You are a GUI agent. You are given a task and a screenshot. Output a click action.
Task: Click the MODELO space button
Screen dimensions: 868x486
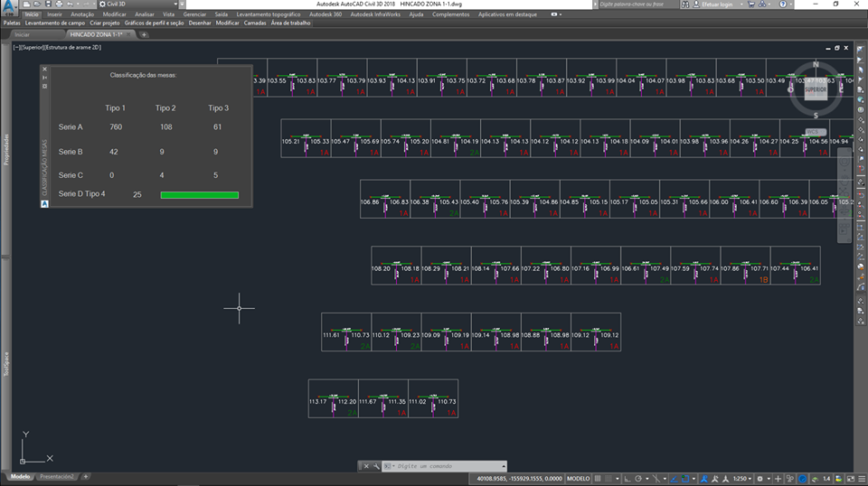coord(578,479)
